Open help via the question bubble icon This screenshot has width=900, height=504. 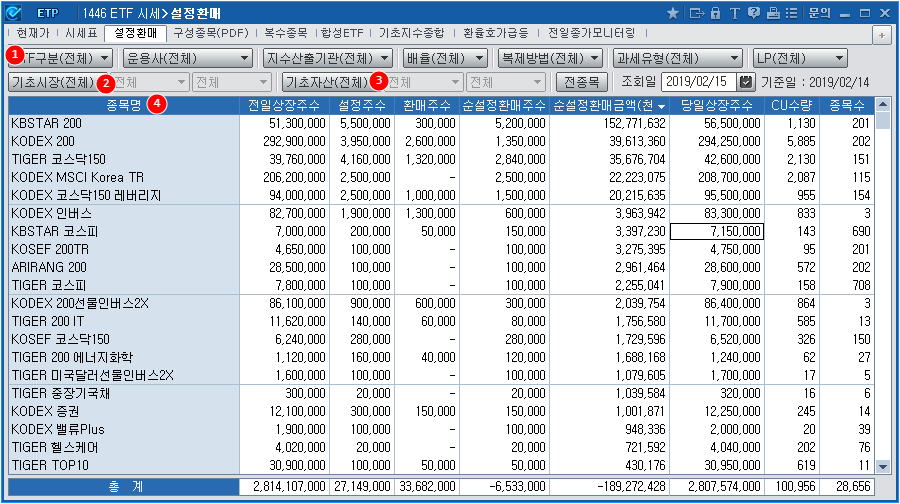coord(752,13)
